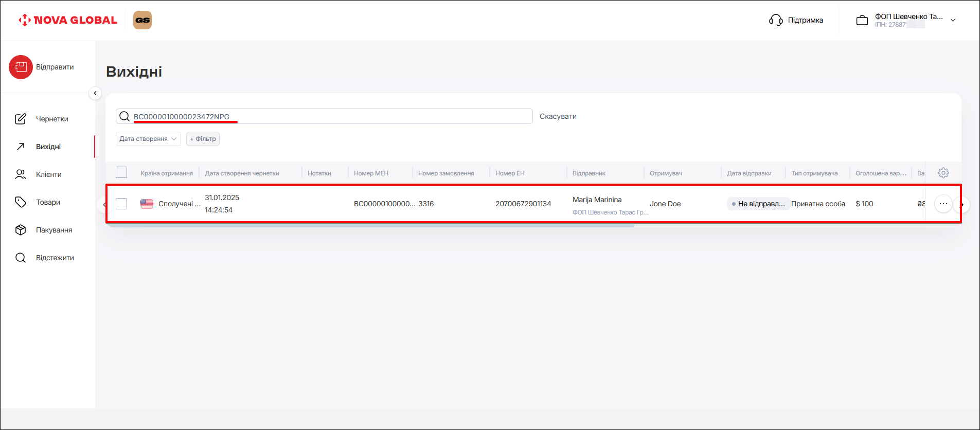Click the GS avatar badge
Viewport: 980px width, 430px height.
point(142,20)
